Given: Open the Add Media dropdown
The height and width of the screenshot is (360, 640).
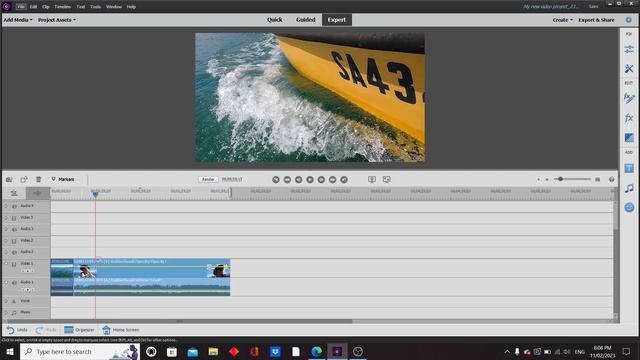Looking at the screenshot, I should pyautogui.click(x=18, y=20).
